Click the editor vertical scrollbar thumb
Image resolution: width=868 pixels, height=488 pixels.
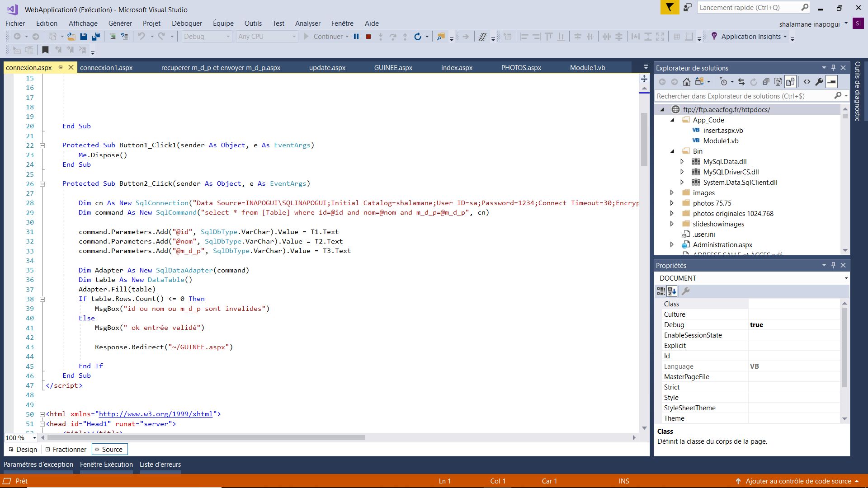[x=644, y=140]
